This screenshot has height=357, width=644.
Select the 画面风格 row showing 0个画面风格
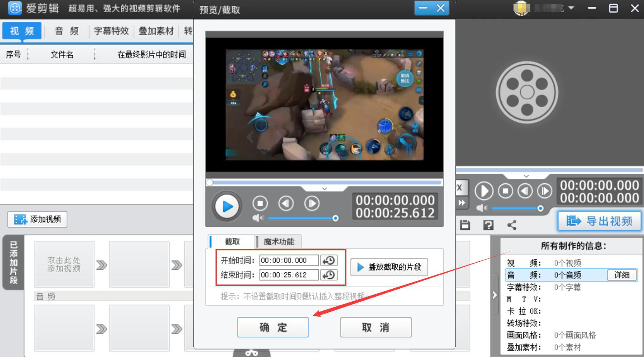coord(571,335)
